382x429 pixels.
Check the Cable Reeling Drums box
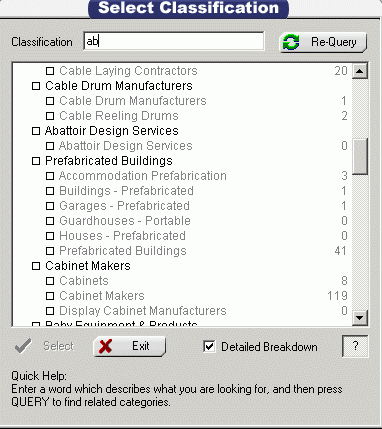(50, 116)
